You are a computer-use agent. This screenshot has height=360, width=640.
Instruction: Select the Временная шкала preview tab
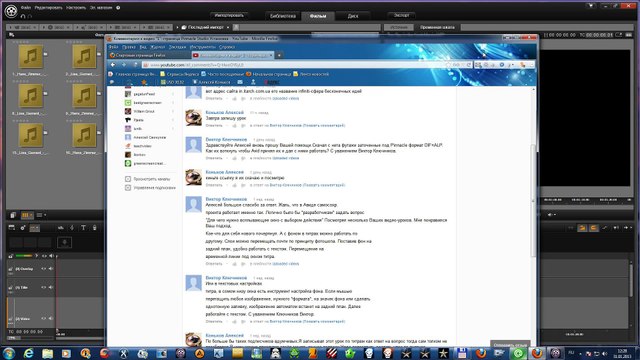[x=437, y=27]
